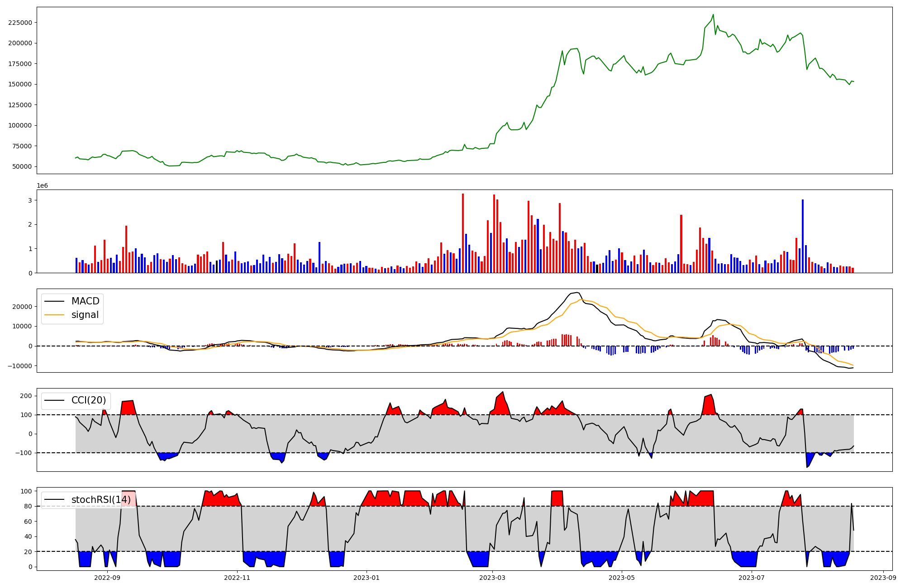This screenshot has width=905, height=588.
Task: Click the highest peak of the green price line
Action: coord(713,14)
